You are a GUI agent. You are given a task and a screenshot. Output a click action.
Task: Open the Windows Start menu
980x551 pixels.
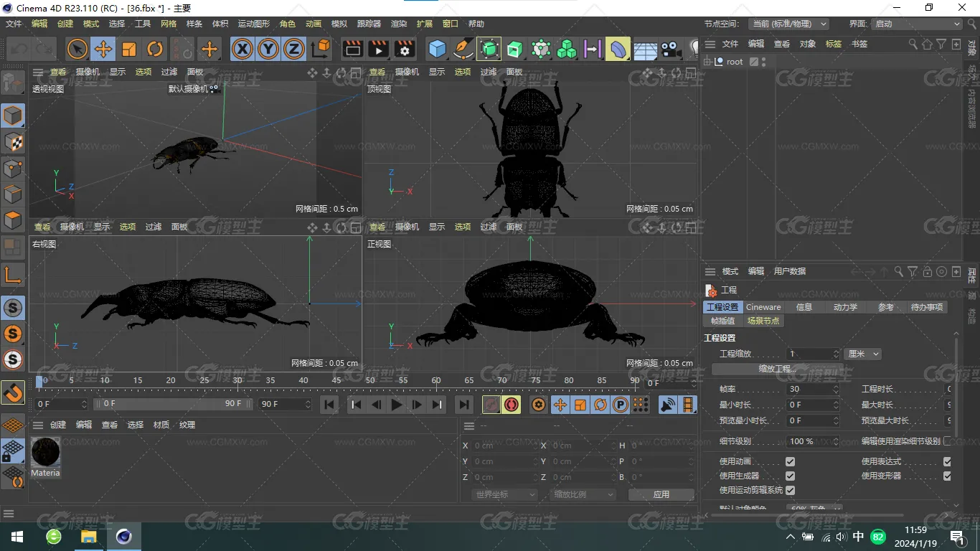coord(17,537)
